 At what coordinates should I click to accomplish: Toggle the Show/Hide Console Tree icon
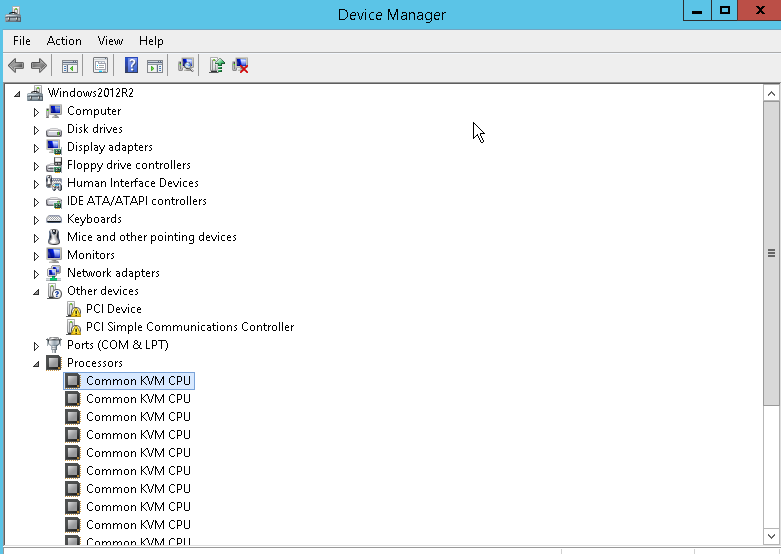pos(70,65)
